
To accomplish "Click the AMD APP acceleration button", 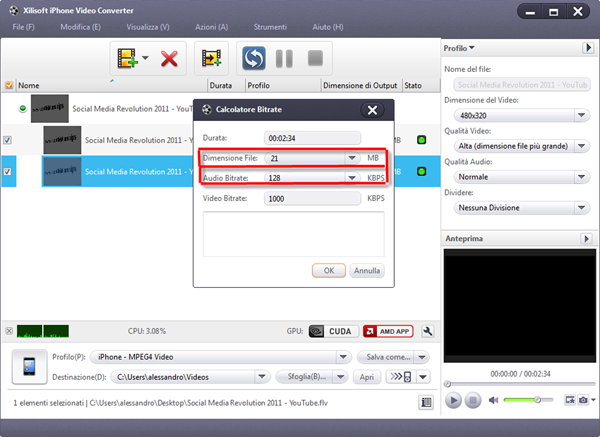I will click(x=385, y=330).
